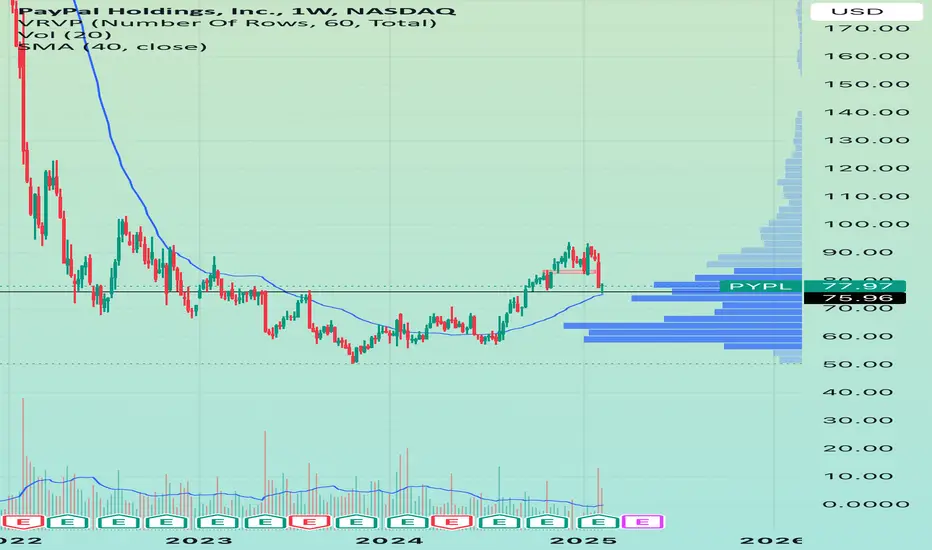Select the Vol (20) indicator legend
The height and width of the screenshot is (550, 932).
(x=64, y=34)
